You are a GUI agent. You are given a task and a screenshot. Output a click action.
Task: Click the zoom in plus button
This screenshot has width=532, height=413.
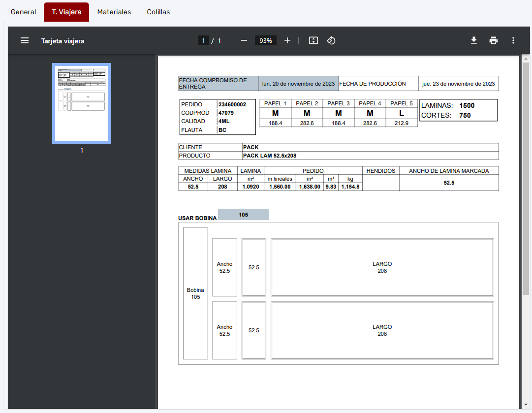coord(287,40)
